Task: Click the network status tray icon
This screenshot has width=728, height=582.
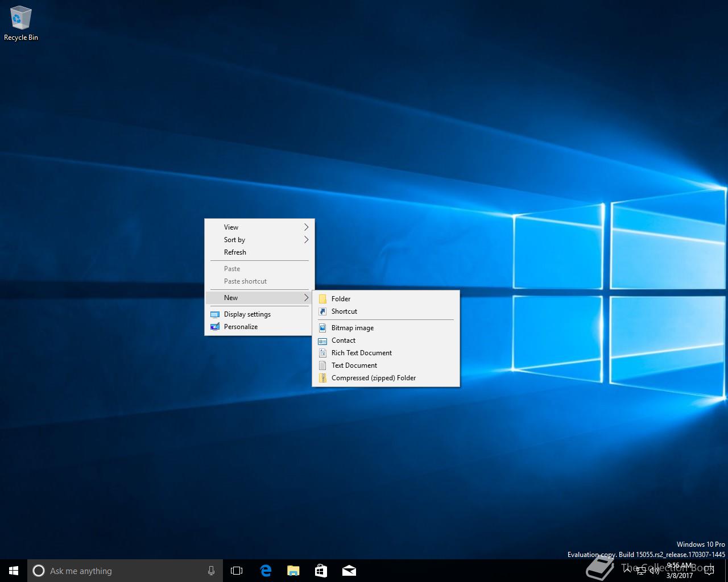Action: pyautogui.click(x=641, y=571)
